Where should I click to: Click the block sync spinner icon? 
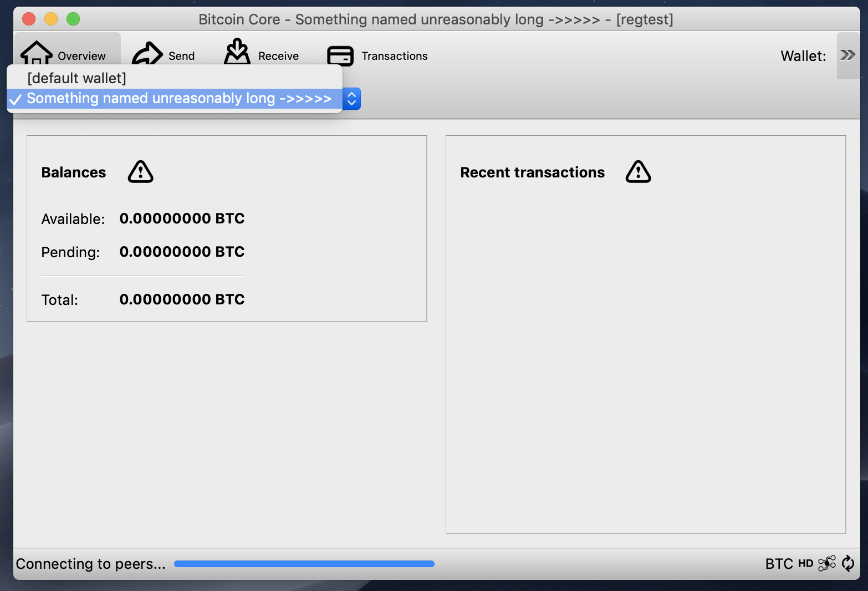[848, 563]
